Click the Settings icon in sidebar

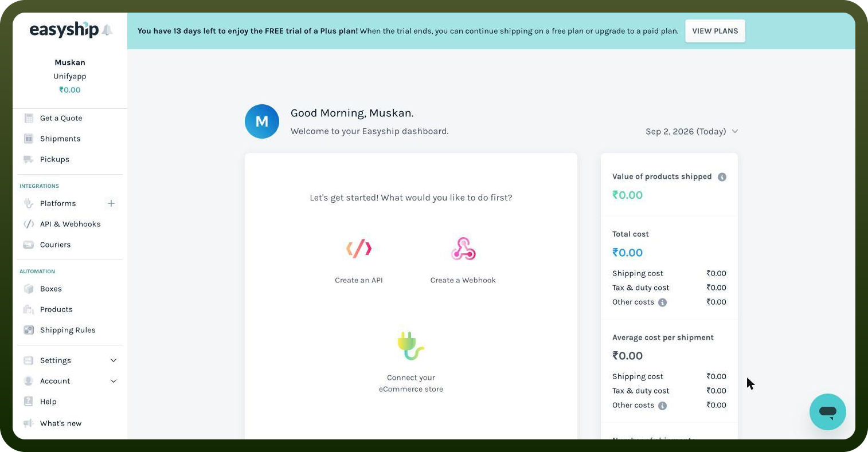click(29, 360)
